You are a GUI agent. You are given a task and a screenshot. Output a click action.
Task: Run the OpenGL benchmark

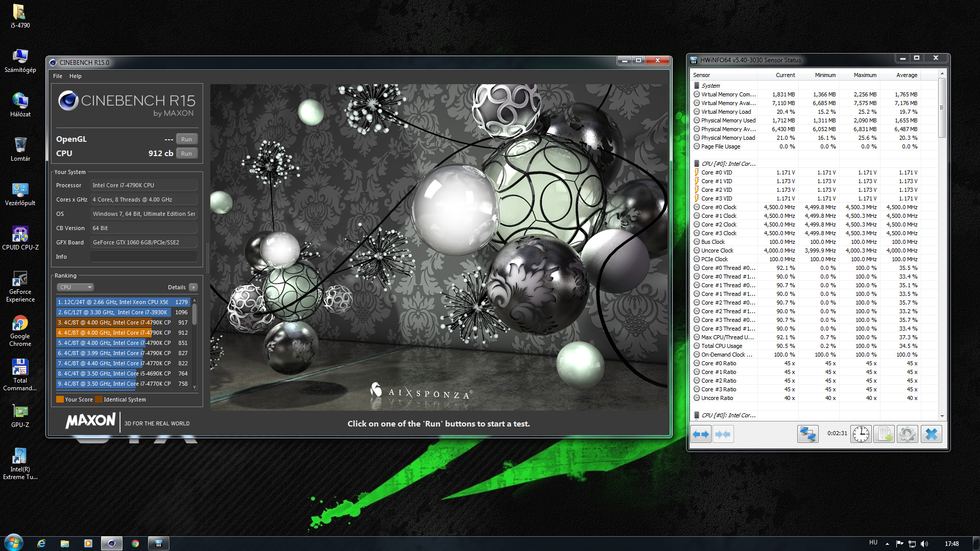pos(187,139)
